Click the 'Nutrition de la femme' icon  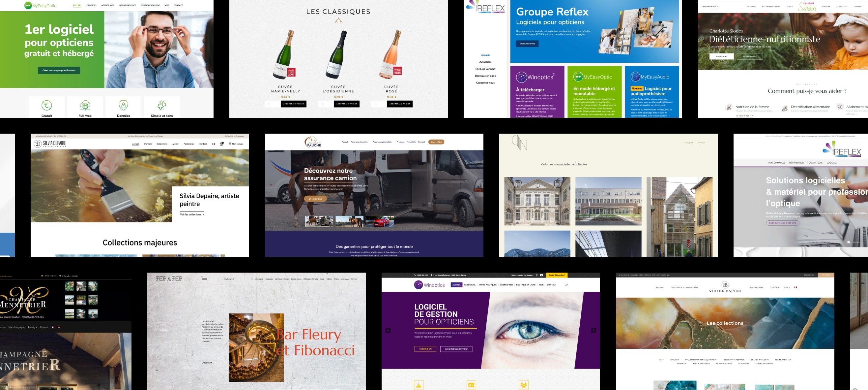pos(729,108)
